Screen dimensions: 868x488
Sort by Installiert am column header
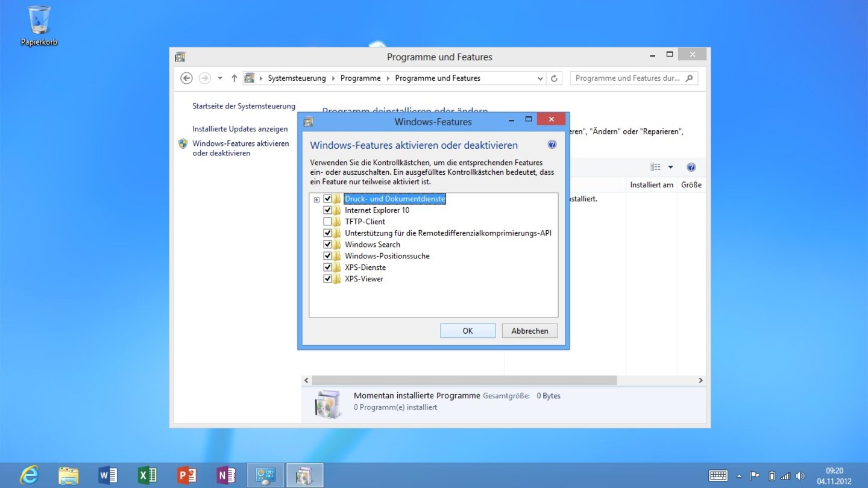[x=652, y=185]
